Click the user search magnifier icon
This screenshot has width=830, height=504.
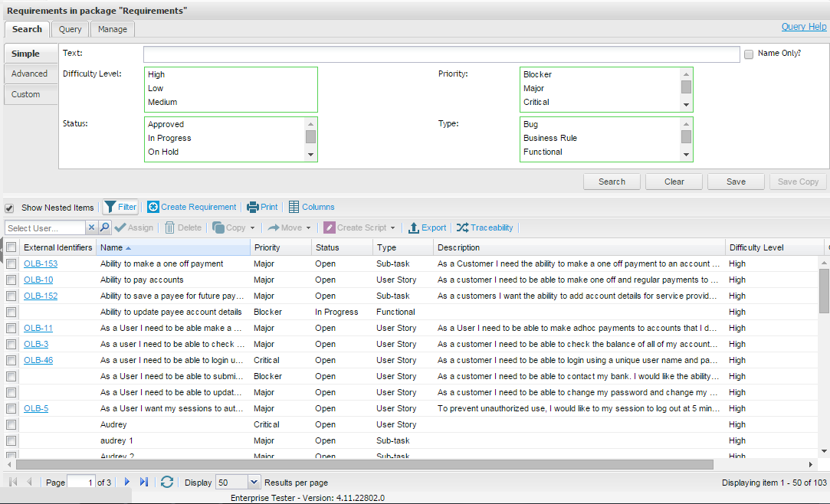[105, 227]
